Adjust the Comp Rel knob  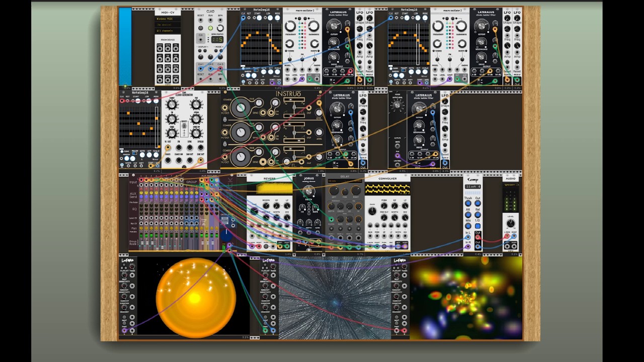(x=477, y=215)
